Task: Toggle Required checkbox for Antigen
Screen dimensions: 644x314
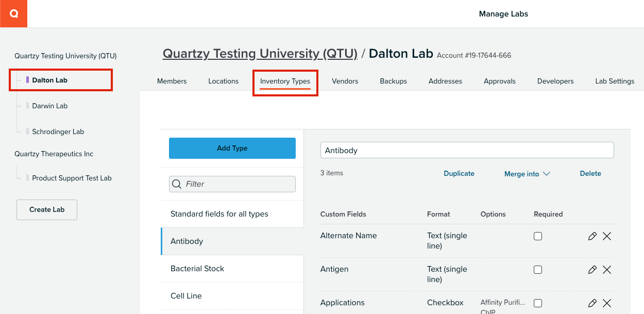Action: click(x=538, y=270)
